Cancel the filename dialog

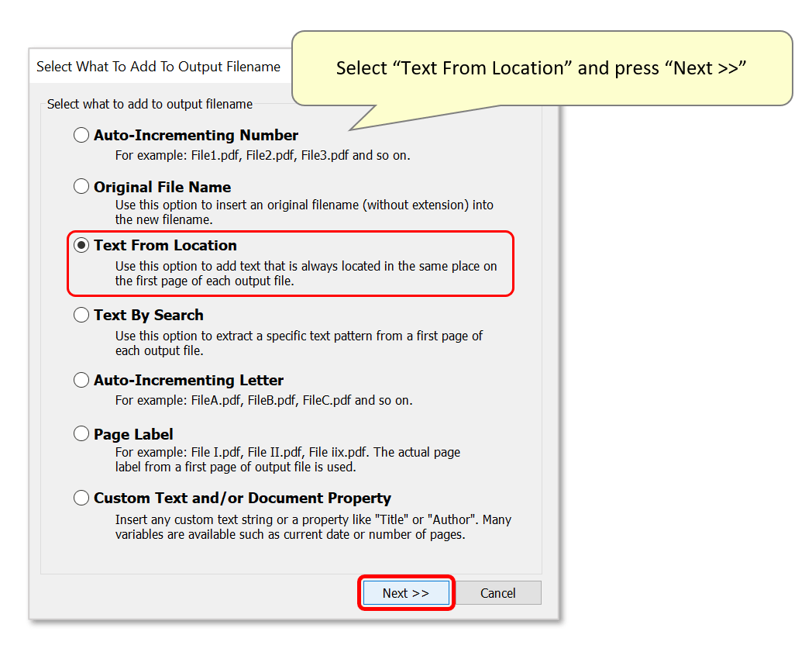coord(497,593)
